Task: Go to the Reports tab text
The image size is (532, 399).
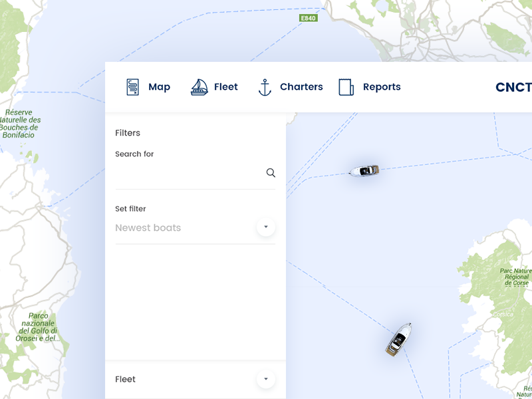Action: tap(382, 87)
